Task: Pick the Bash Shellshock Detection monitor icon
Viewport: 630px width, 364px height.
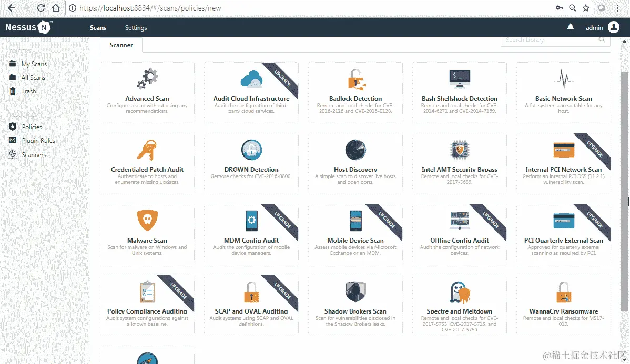Action: 460,79
